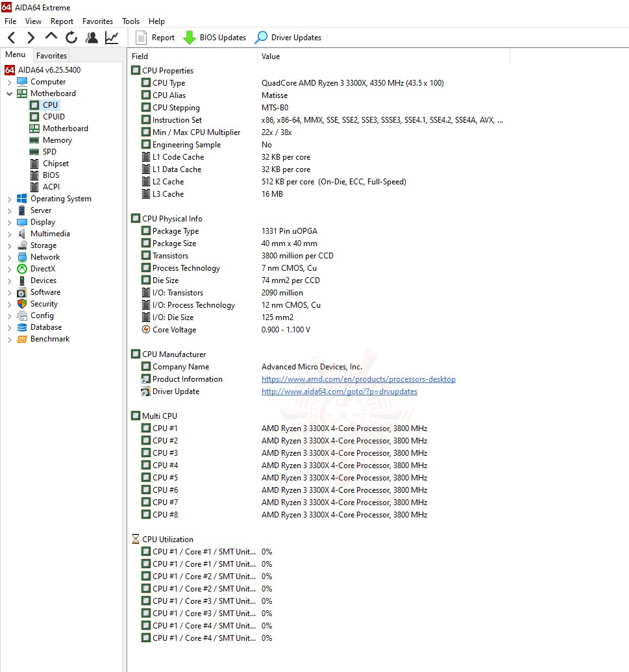The image size is (629, 672).
Task: Select the Devices icon in the tree
Action: pos(22,280)
